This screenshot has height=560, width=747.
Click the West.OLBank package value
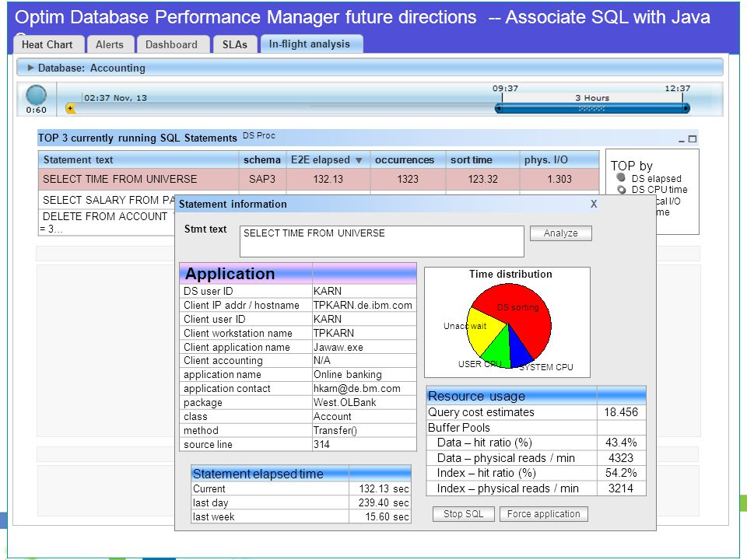click(345, 402)
